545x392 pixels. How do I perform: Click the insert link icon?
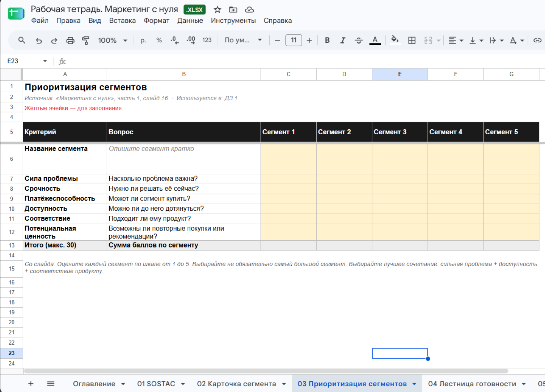537,40
